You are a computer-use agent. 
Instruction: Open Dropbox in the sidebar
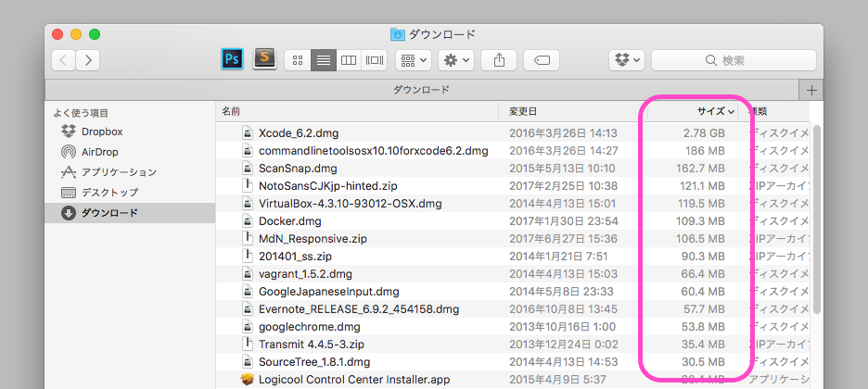pyautogui.click(x=130, y=132)
